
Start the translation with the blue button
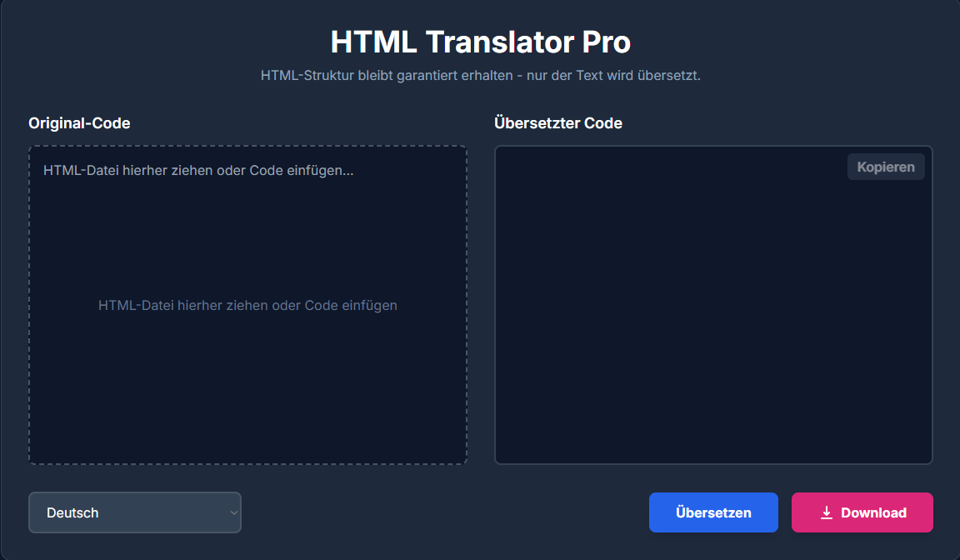point(712,512)
